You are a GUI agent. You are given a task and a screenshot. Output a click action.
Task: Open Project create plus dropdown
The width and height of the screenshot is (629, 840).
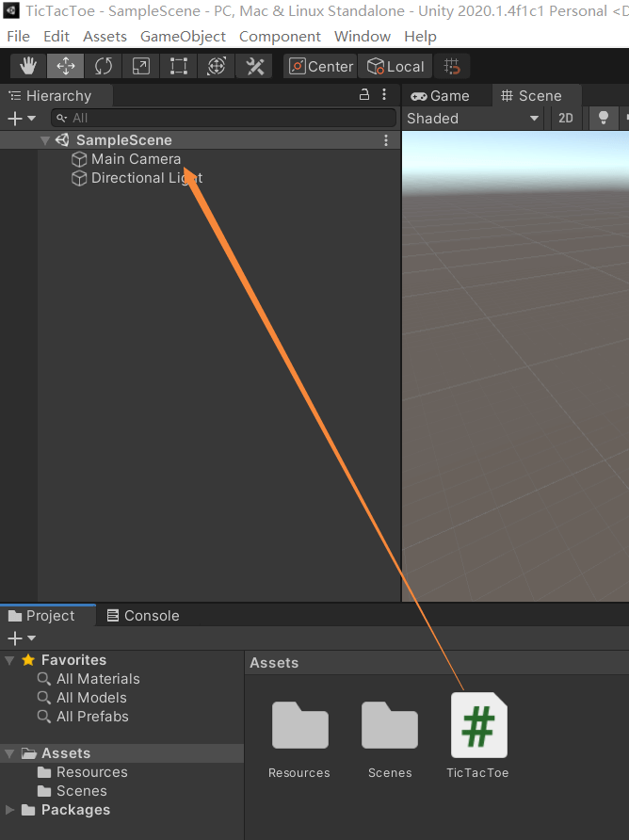pos(22,638)
